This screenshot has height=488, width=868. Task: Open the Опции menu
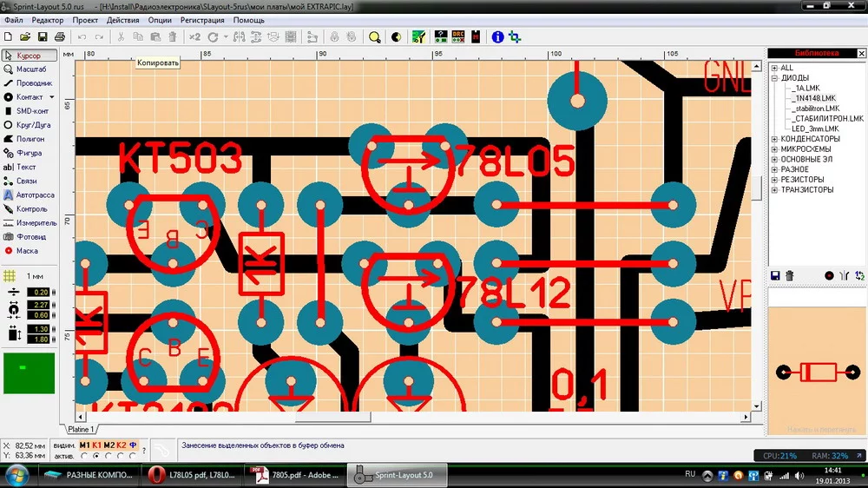[160, 19]
